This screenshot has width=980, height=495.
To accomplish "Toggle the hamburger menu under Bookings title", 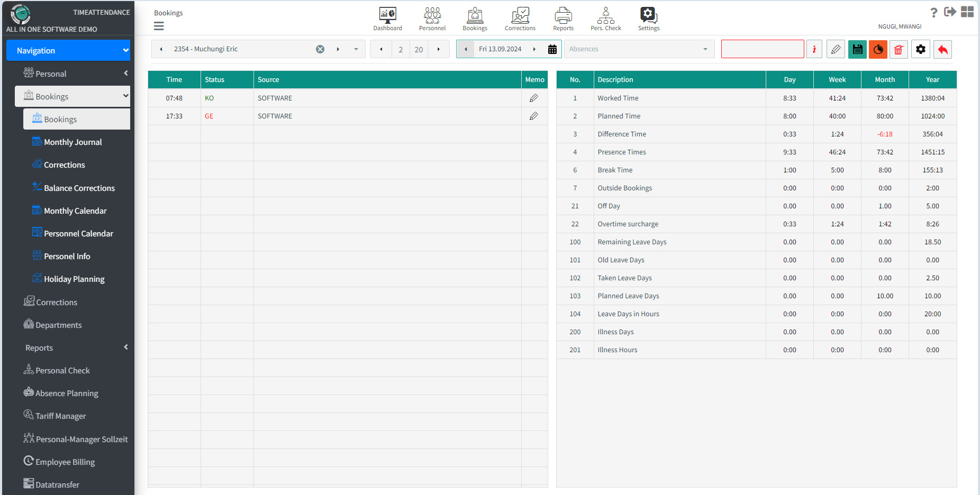I will [x=159, y=26].
